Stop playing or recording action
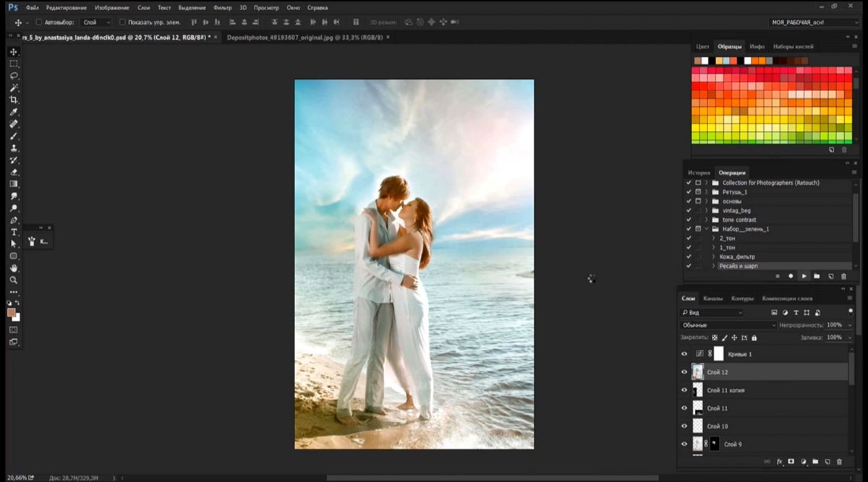This screenshot has height=482, width=868. (778, 276)
